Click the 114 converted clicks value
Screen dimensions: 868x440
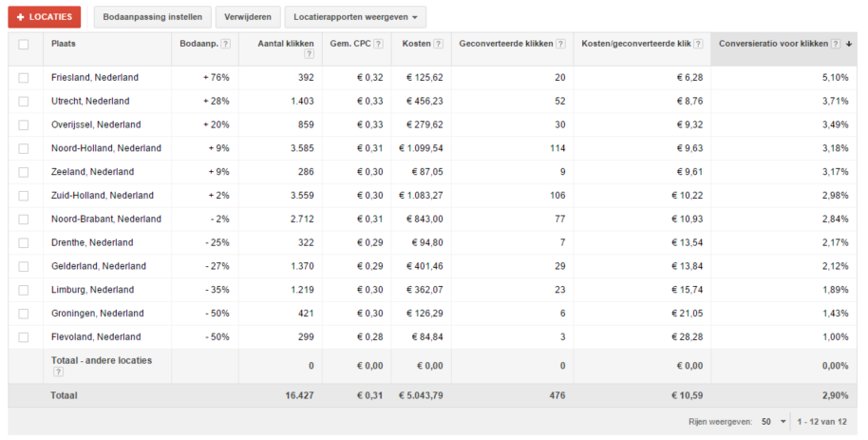coord(557,148)
